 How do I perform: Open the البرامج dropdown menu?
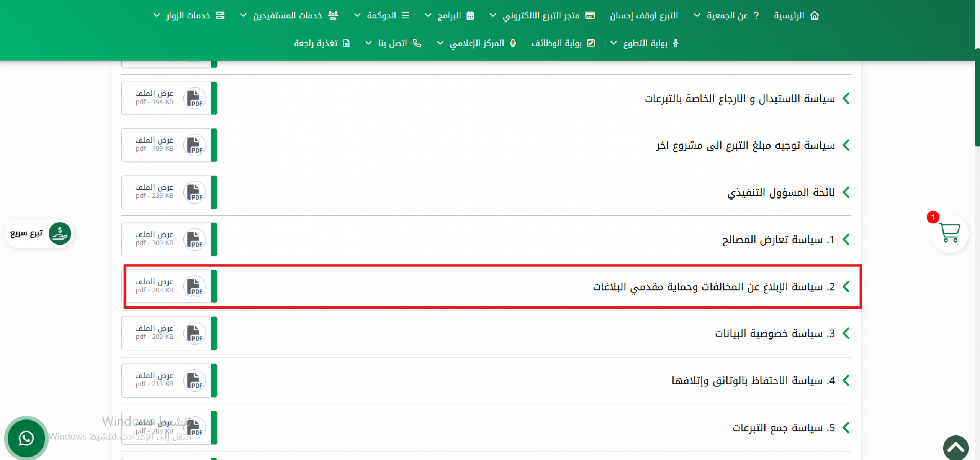(x=449, y=16)
